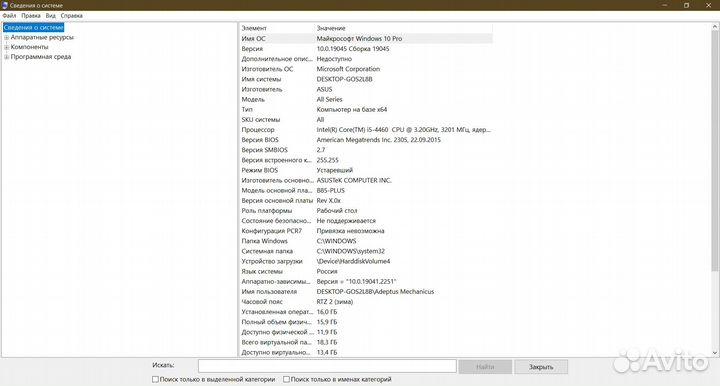This screenshot has height=386, width=720.
Task: Select the Конфигурация PCR7 row
Action: [x=366, y=231]
